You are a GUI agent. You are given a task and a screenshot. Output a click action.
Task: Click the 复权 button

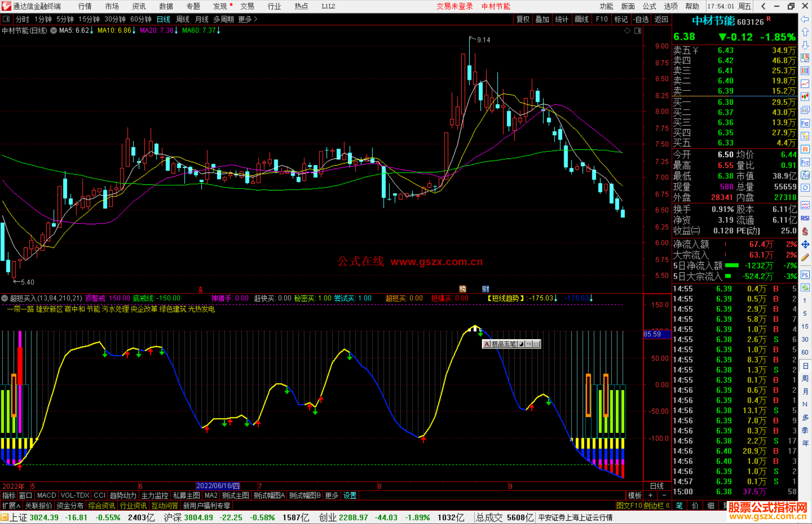[523, 19]
